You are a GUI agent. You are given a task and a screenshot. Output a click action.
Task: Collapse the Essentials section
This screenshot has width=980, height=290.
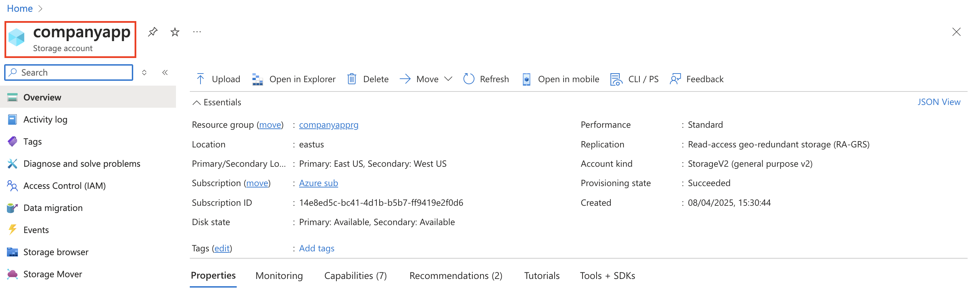pyautogui.click(x=217, y=102)
